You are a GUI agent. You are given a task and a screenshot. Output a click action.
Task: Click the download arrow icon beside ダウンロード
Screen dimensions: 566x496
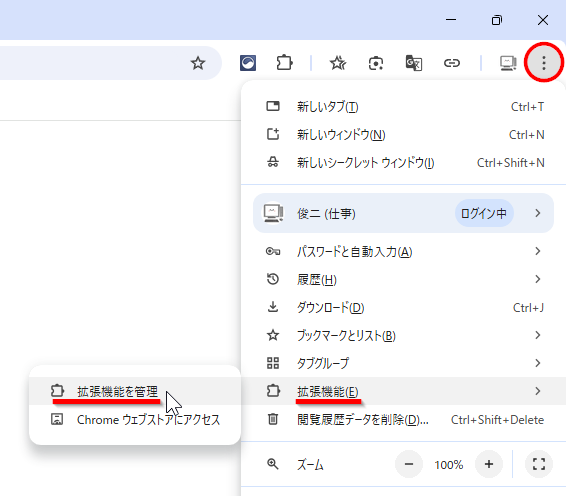273,307
